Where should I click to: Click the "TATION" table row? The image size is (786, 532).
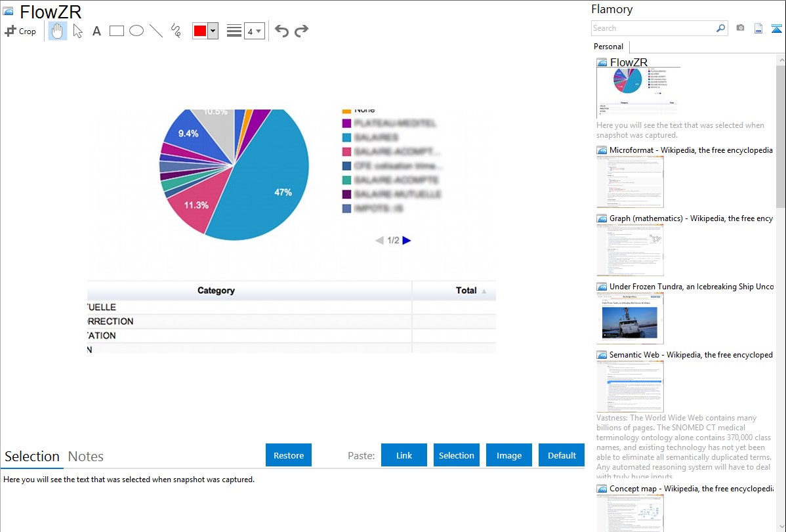291,335
